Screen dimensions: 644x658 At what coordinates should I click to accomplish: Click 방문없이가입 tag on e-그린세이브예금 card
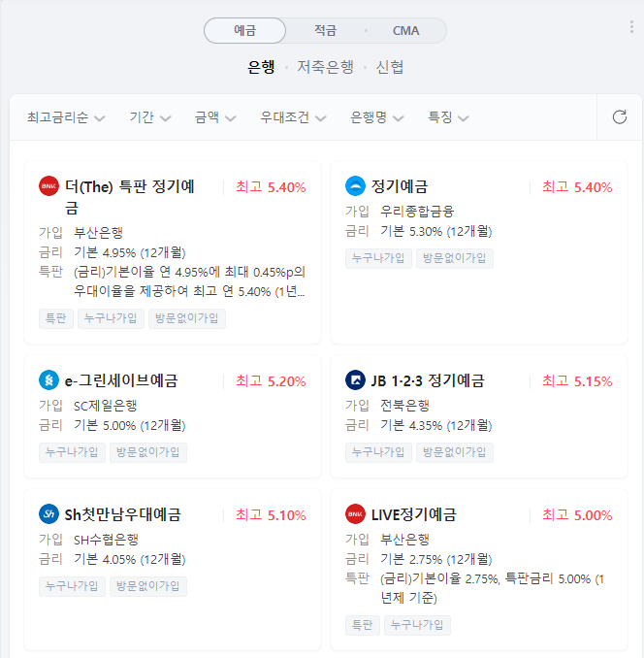click(x=148, y=452)
